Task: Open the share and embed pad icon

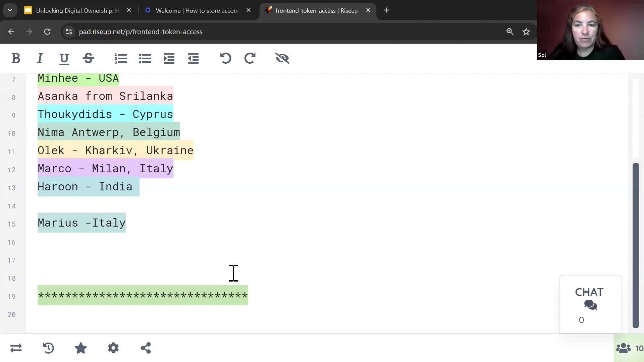Action: pyautogui.click(x=146, y=348)
